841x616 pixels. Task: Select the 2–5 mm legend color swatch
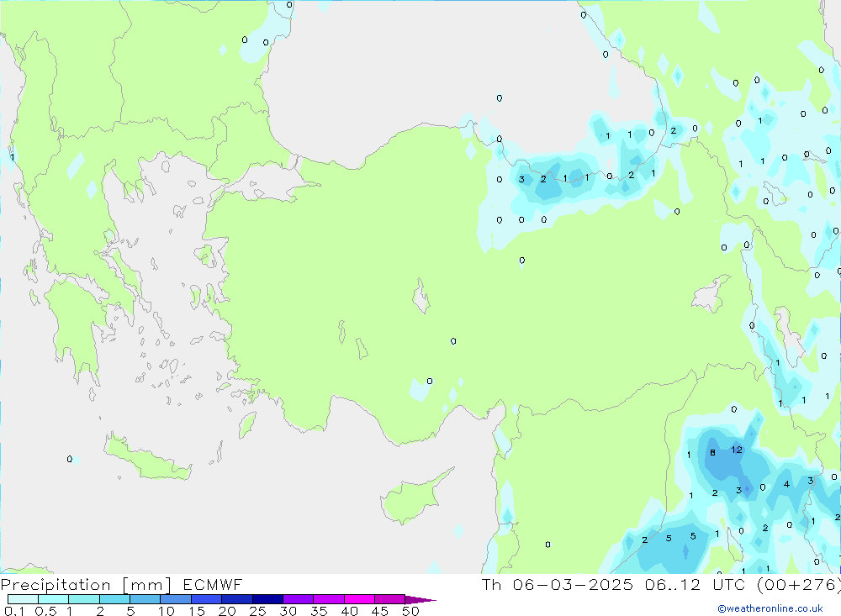click(x=114, y=599)
